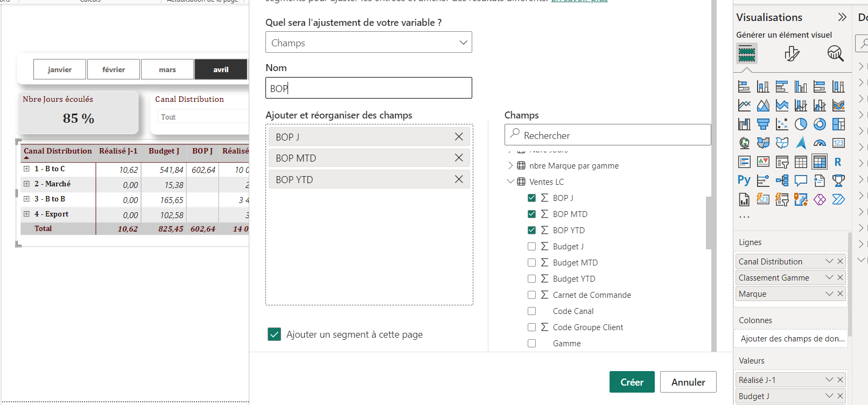Select the janvier month button
Screen dimensions: 868x405
coord(60,69)
